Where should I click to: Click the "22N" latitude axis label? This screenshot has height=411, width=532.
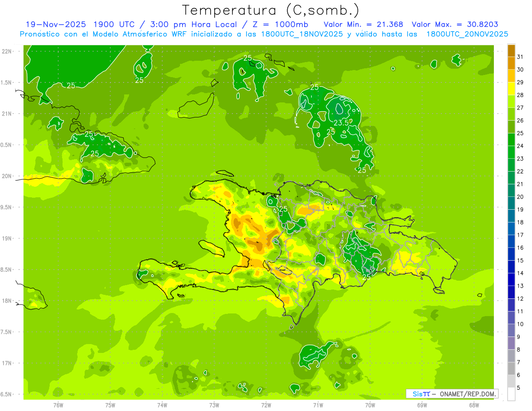click(x=7, y=51)
